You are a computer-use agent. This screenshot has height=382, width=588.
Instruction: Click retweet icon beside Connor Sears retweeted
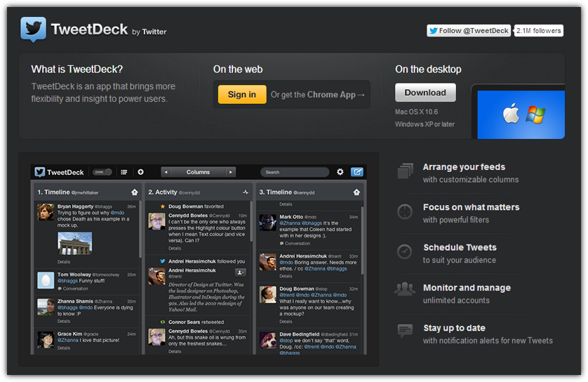click(163, 322)
